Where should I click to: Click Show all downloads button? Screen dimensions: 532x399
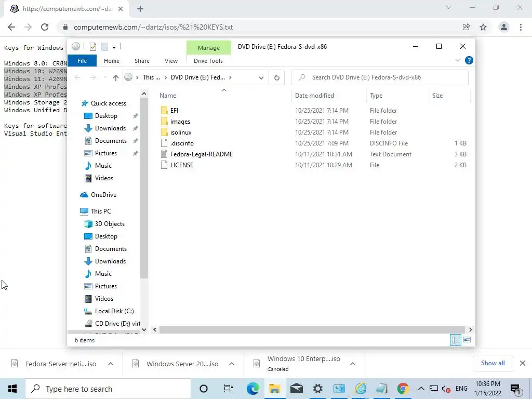(x=493, y=363)
